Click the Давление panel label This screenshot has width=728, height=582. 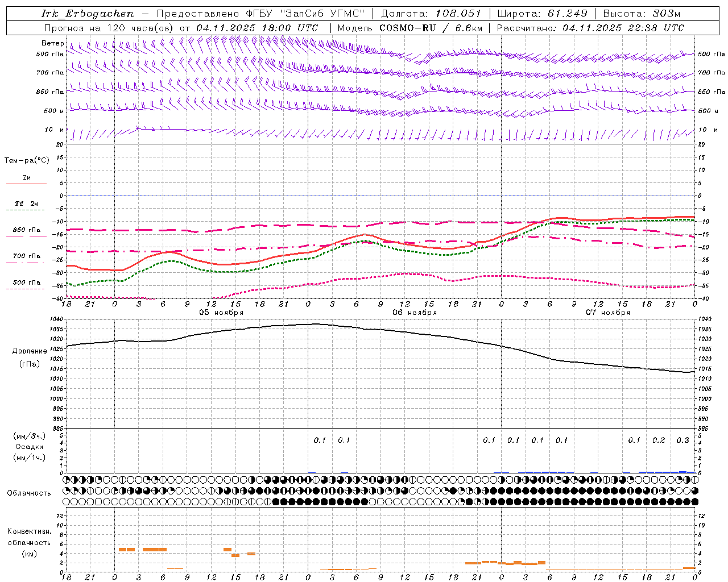click(x=30, y=351)
